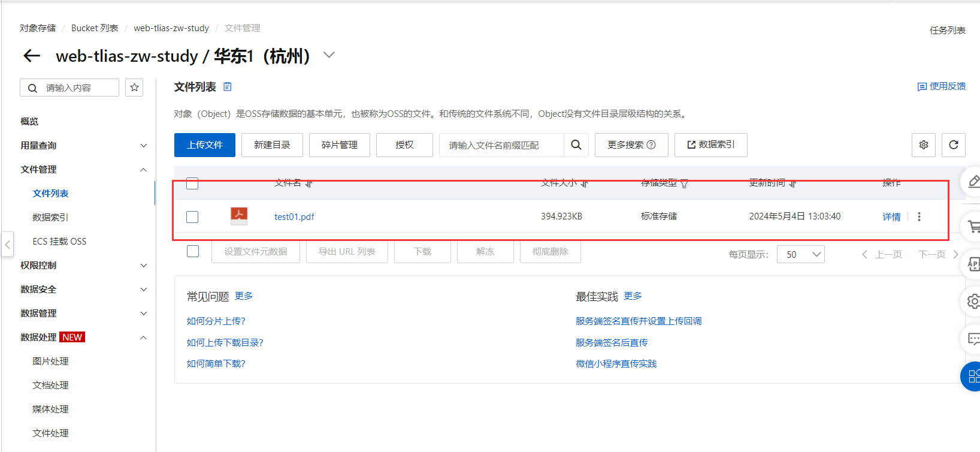The image size is (980, 452).
Task: Check the select-all checkbox in table header
Action: [x=192, y=183]
